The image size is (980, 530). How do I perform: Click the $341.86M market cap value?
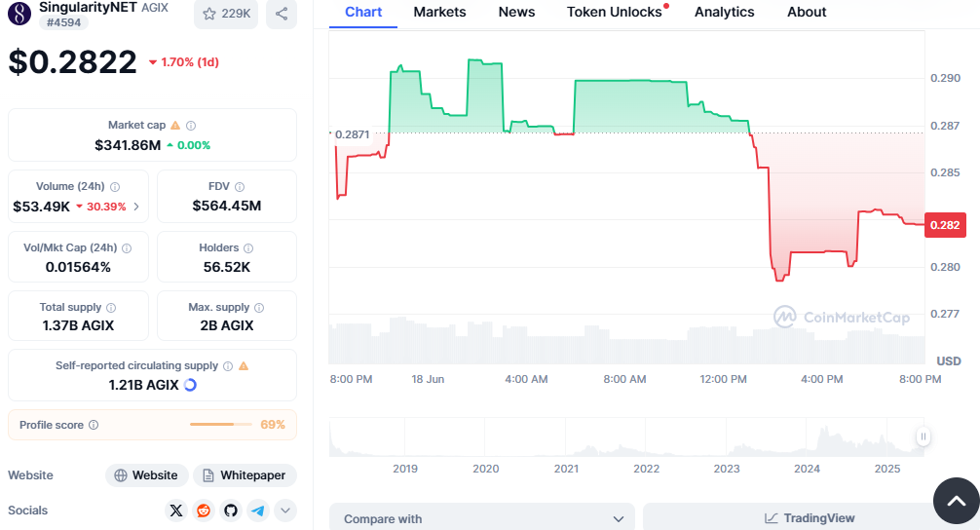tap(128, 145)
